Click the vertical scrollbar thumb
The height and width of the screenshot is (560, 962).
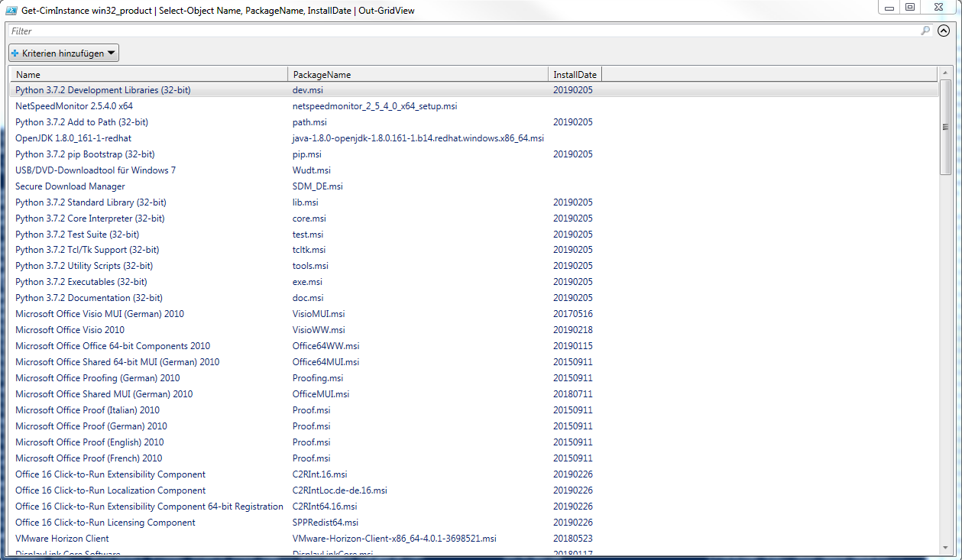point(945,128)
